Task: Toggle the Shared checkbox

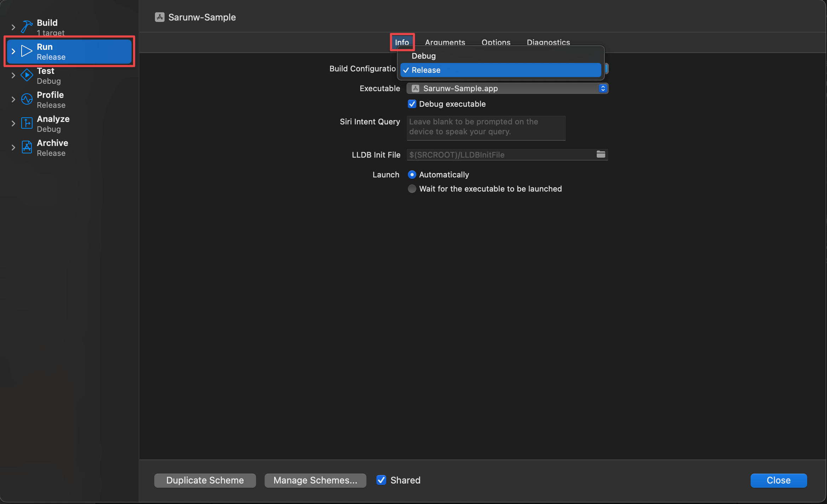Action: pyautogui.click(x=381, y=480)
